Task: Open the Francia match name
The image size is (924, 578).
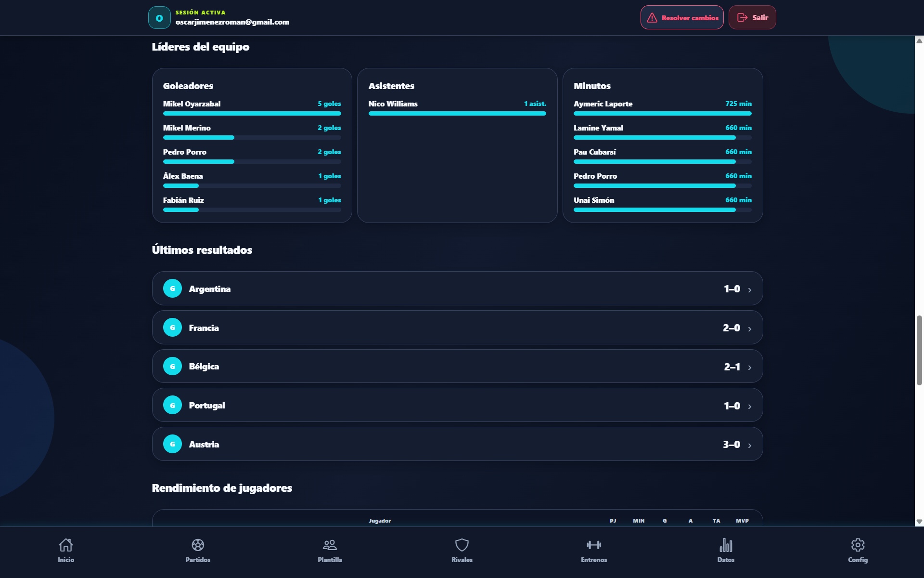Action: [204, 328]
